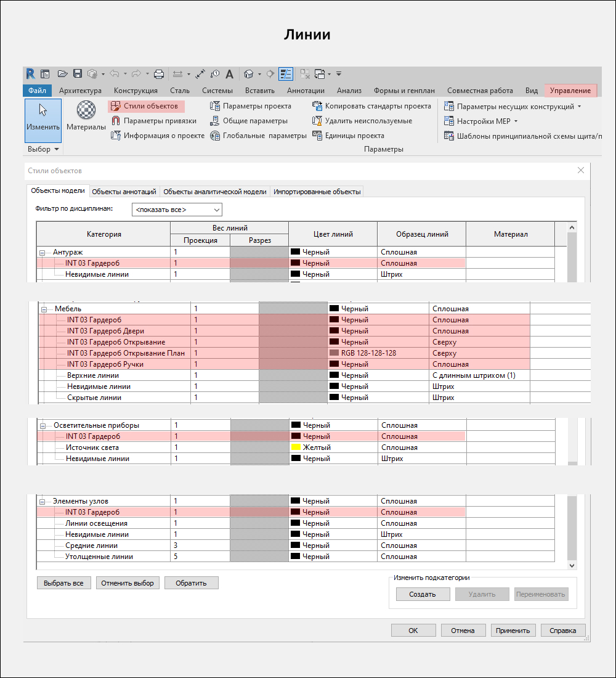
Task: Click the Справка button
Action: (563, 631)
